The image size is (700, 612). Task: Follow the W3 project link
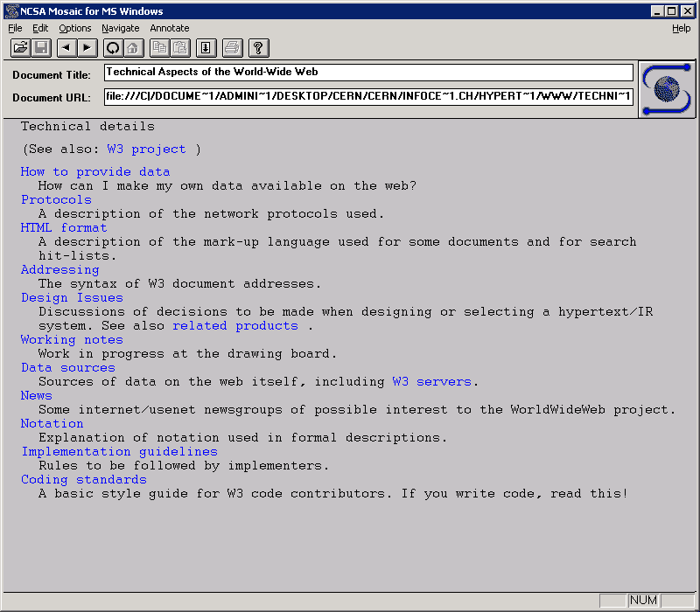[x=146, y=149]
